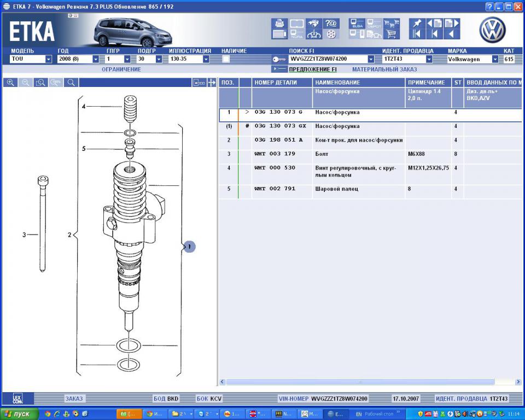Click callout number 4 in illustration
Image resolution: width=525 pixels, height=420 pixels.
pyautogui.click(x=84, y=106)
